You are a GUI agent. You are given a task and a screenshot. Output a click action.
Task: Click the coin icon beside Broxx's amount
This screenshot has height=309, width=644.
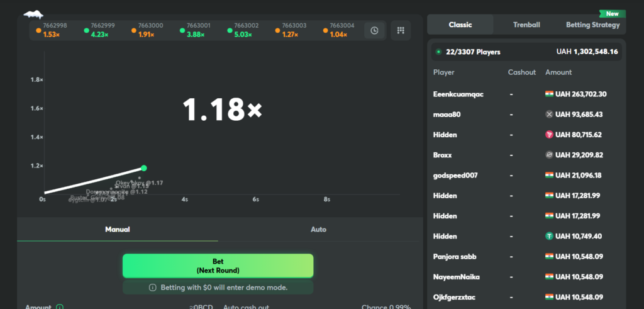550,155
